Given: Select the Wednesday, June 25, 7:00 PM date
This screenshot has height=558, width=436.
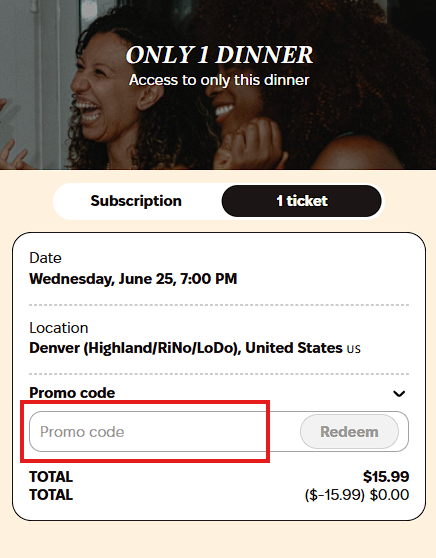Looking at the screenshot, I should [133, 279].
